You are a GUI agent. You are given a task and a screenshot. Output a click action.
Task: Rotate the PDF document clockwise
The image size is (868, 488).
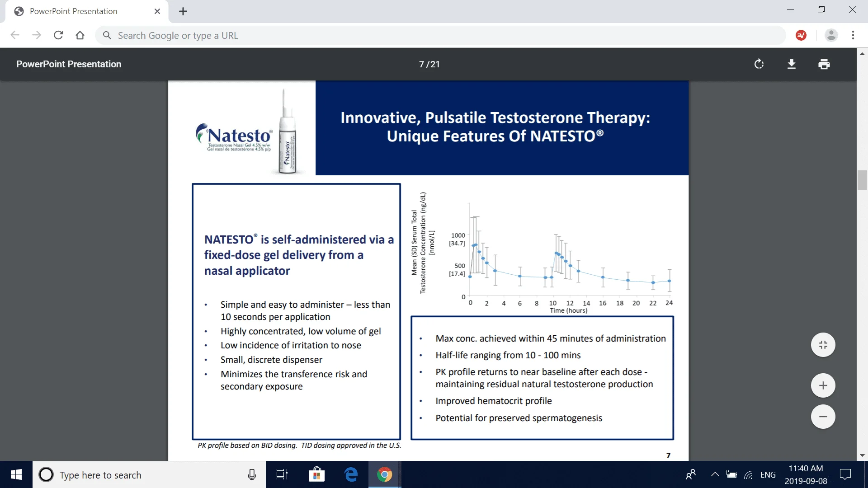point(759,64)
